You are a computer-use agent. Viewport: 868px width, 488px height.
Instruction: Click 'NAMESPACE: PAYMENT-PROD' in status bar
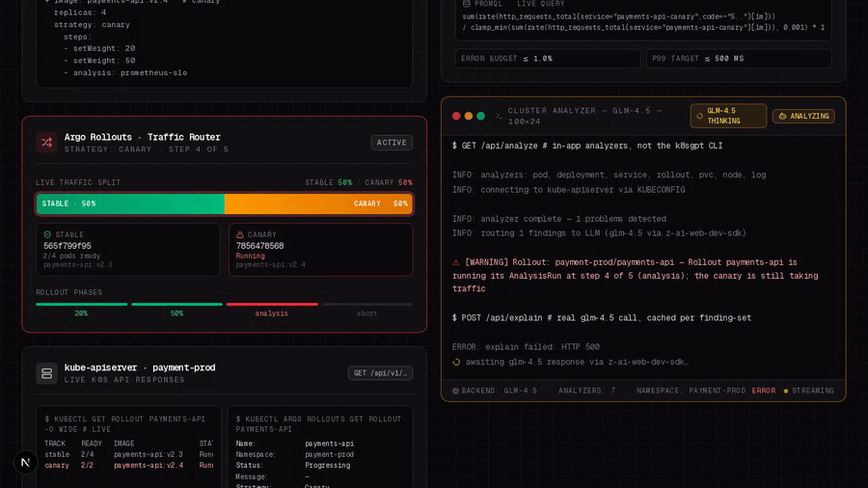(691, 391)
